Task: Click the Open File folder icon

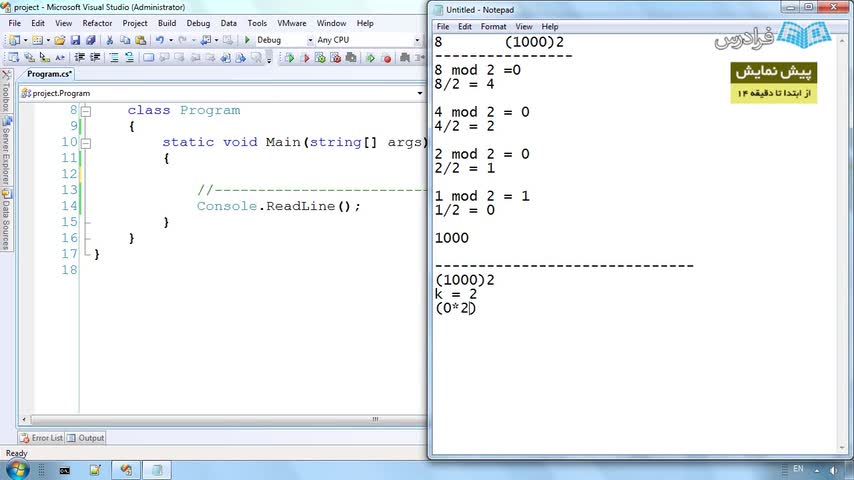Action: pyautogui.click(x=60, y=40)
